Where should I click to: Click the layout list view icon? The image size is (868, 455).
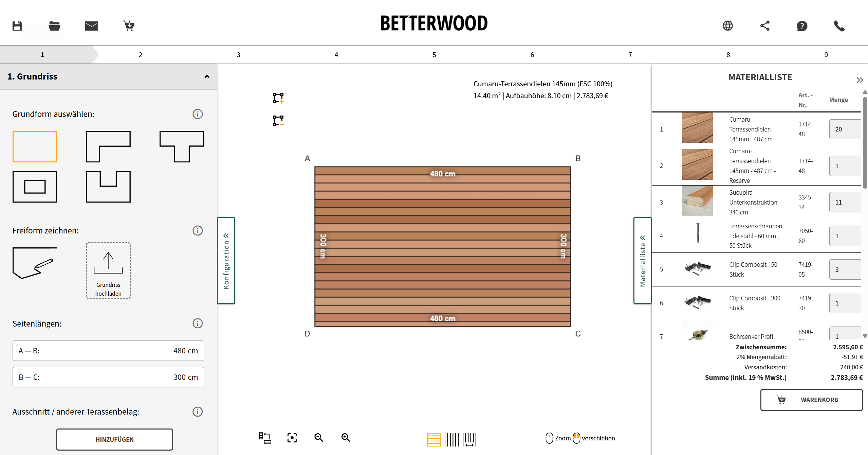(x=265, y=438)
